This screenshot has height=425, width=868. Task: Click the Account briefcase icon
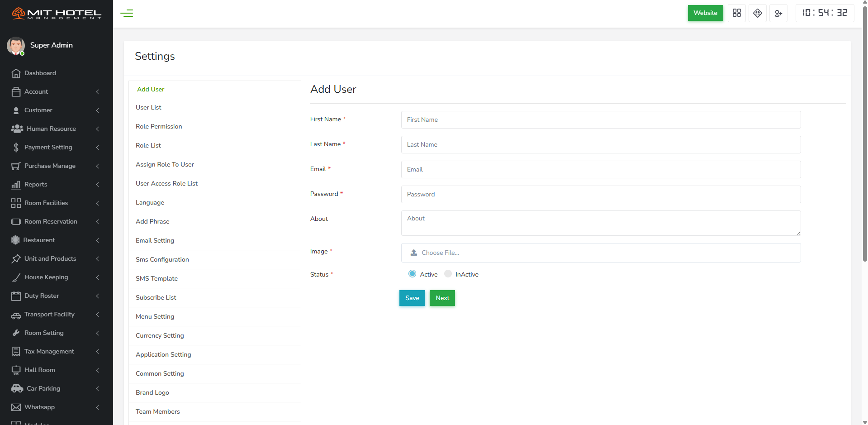coord(16,92)
